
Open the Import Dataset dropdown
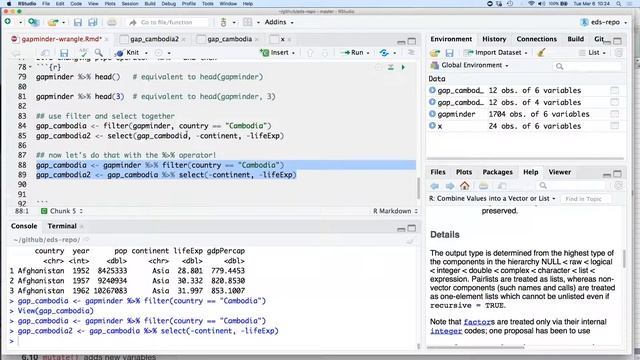point(496,52)
